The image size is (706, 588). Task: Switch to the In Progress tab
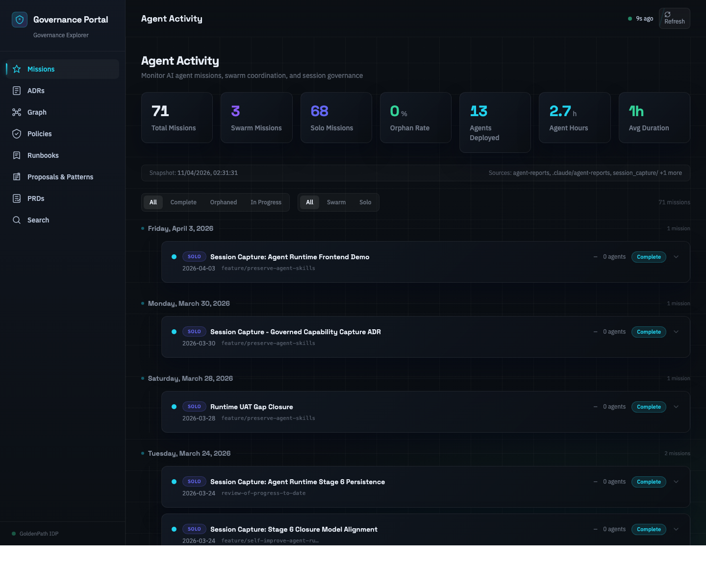click(x=266, y=202)
